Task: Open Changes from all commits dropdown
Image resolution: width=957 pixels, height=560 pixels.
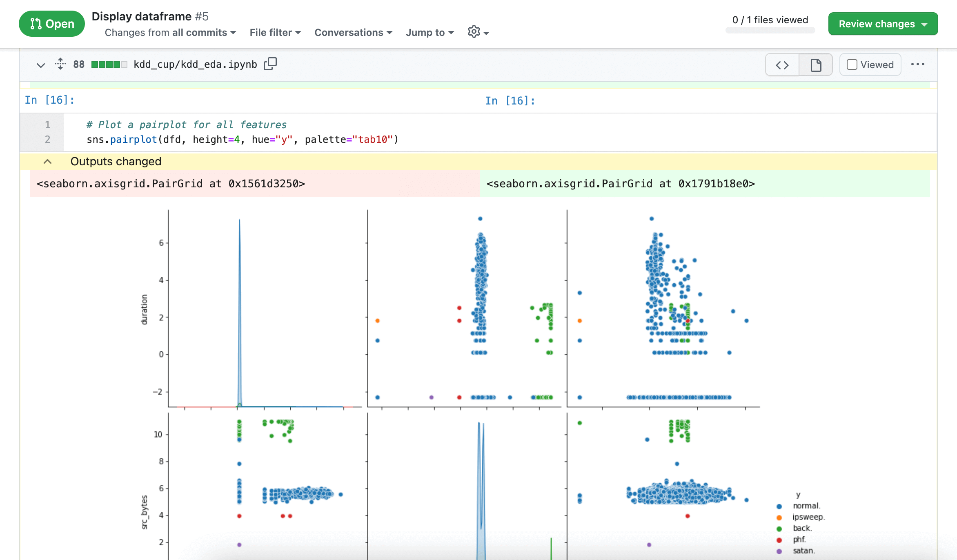Action: [x=170, y=32]
